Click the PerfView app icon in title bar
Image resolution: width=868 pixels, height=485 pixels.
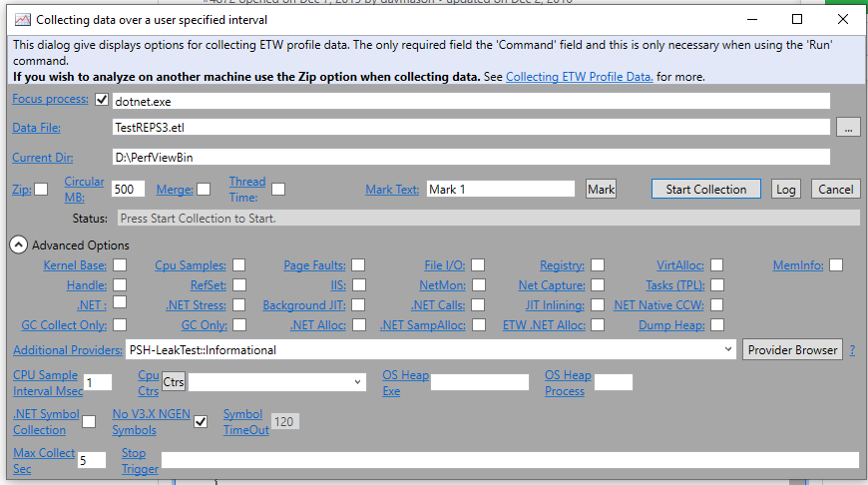click(23, 20)
